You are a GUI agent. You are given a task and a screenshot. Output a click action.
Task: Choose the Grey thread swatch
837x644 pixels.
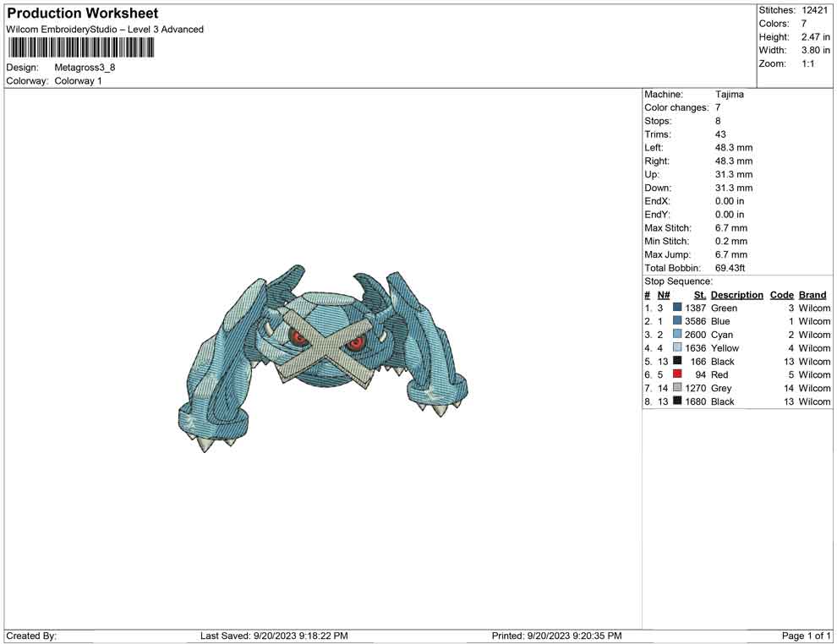pyautogui.click(x=677, y=387)
